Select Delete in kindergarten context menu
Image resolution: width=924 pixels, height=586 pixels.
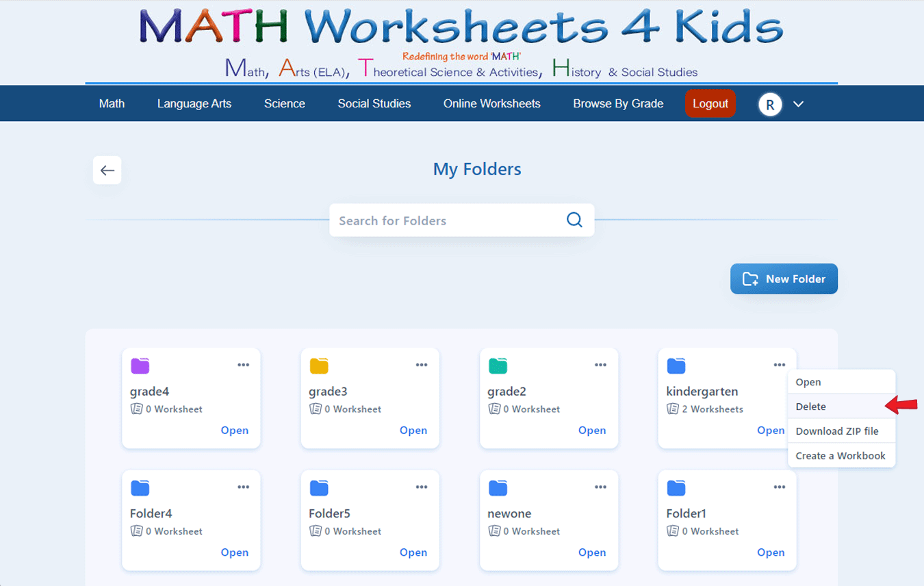click(841, 406)
